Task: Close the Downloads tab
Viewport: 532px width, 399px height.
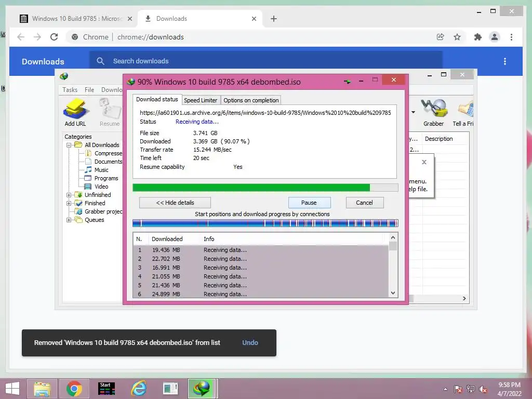Action: point(254,19)
